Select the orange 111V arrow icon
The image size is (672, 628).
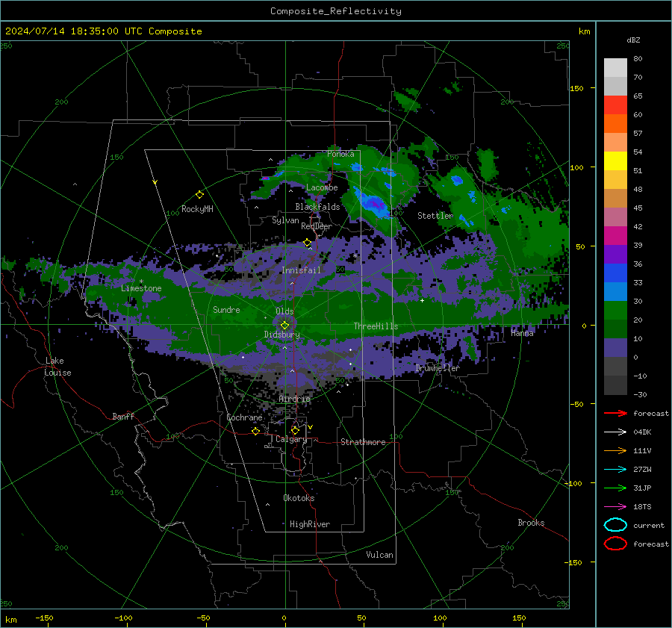pyautogui.click(x=615, y=450)
